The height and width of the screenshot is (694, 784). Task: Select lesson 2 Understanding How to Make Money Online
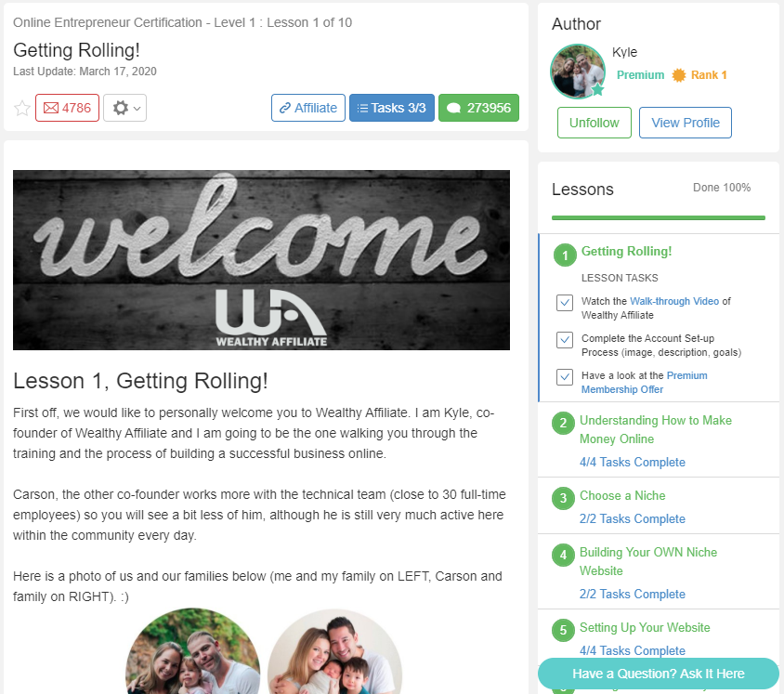tap(655, 429)
